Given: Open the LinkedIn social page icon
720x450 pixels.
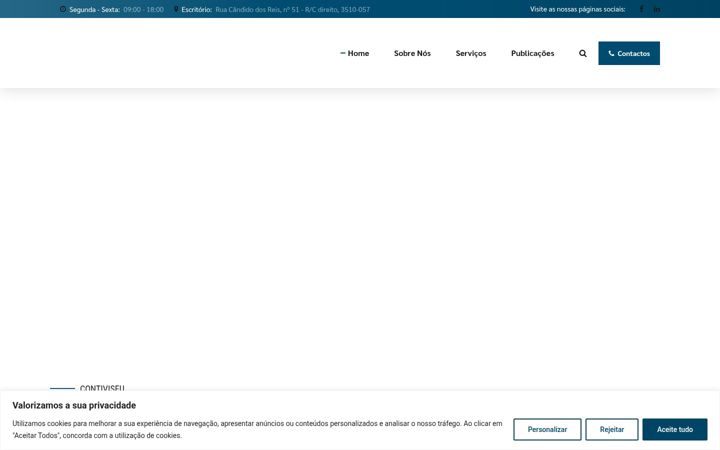Looking at the screenshot, I should point(657,9).
